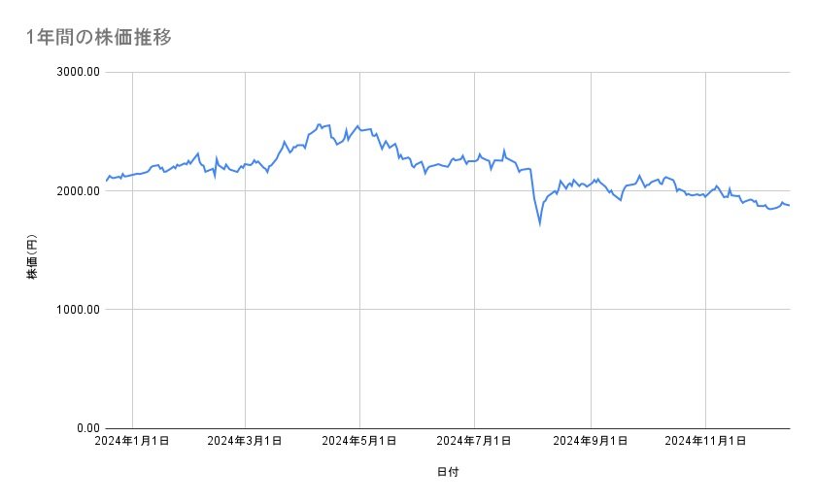Click the price line where it crosses the 2024年7月1日 gridline
The width and height of the screenshot is (815, 504).
point(475,160)
